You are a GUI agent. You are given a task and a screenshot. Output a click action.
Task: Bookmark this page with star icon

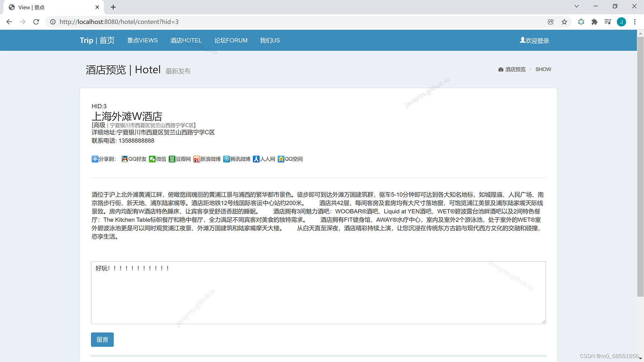coord(564,22)
